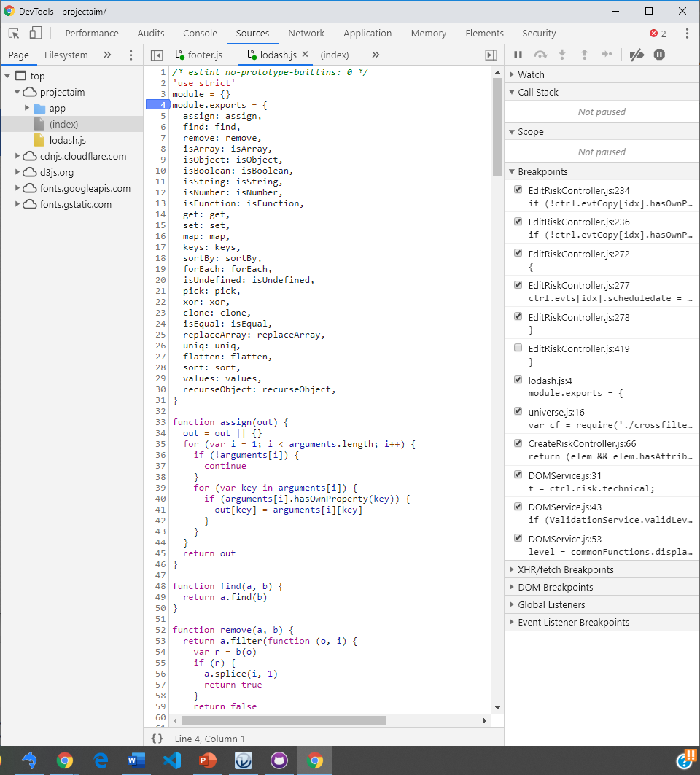Hide the navigator sidebar icon
This screenshot has width=700, height=775.
tap(157, 55)
